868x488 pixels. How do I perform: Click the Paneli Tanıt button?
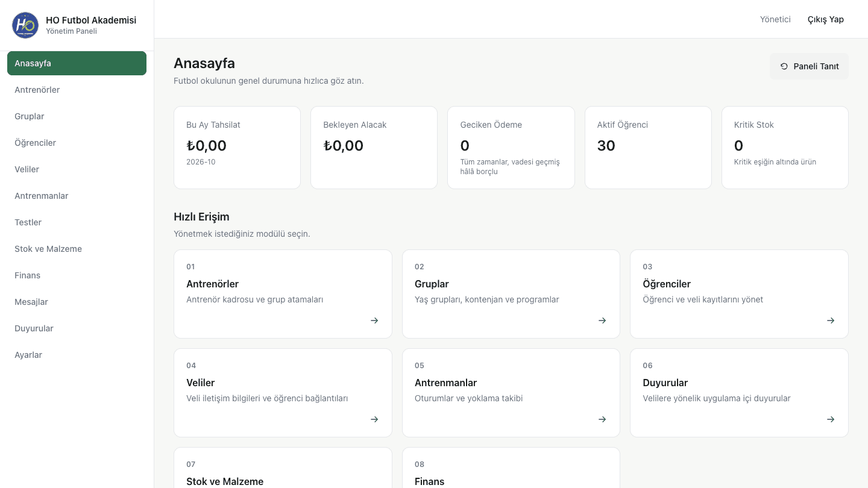tap(809, 66)
